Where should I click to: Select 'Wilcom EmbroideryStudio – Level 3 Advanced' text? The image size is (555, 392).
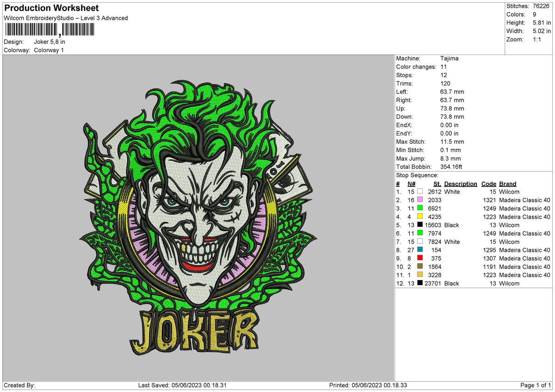[66, 18]
